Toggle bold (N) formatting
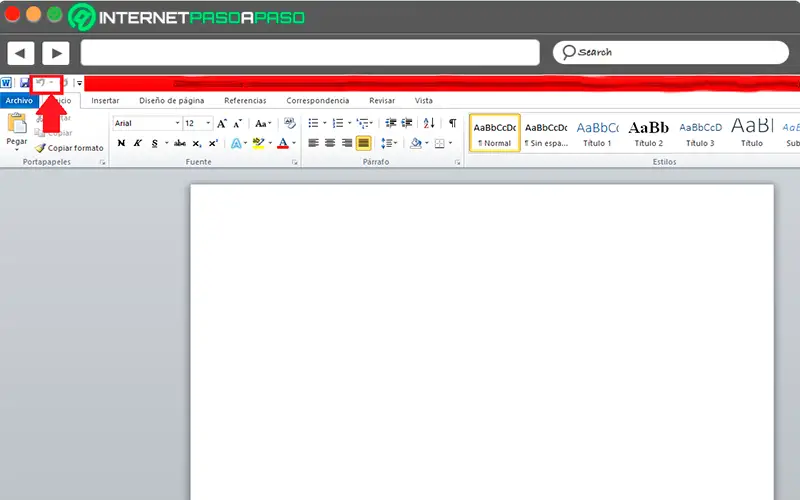This screenshot has width=800, height=500. pos(121,143)
